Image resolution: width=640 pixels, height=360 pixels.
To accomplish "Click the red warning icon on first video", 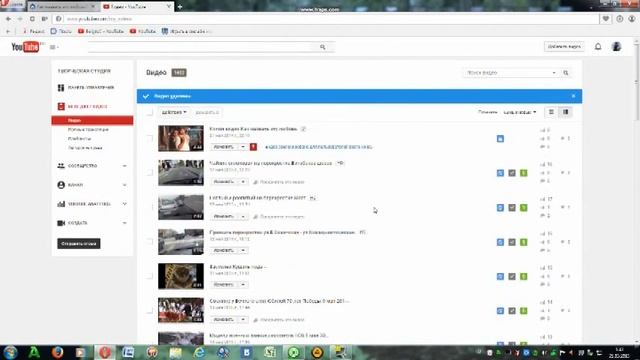I will point(253,147).
